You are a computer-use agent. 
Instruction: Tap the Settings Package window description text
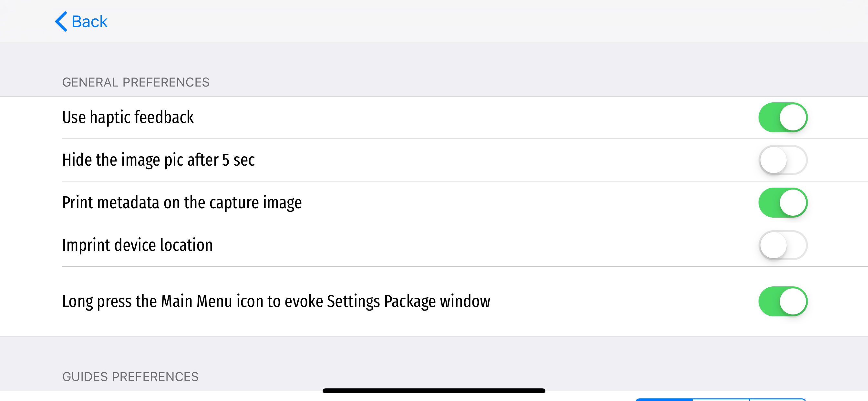coord(276,301)
